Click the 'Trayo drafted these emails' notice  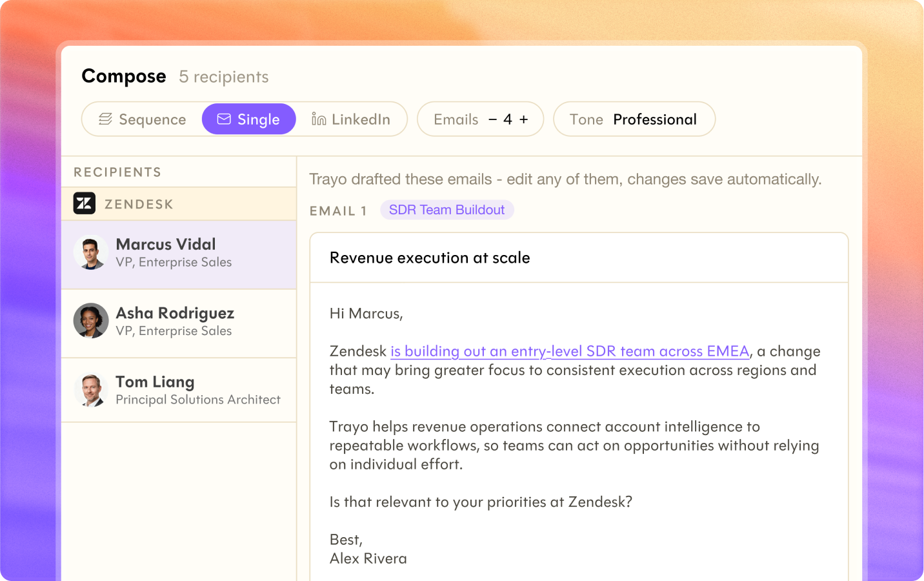point(565,179)
